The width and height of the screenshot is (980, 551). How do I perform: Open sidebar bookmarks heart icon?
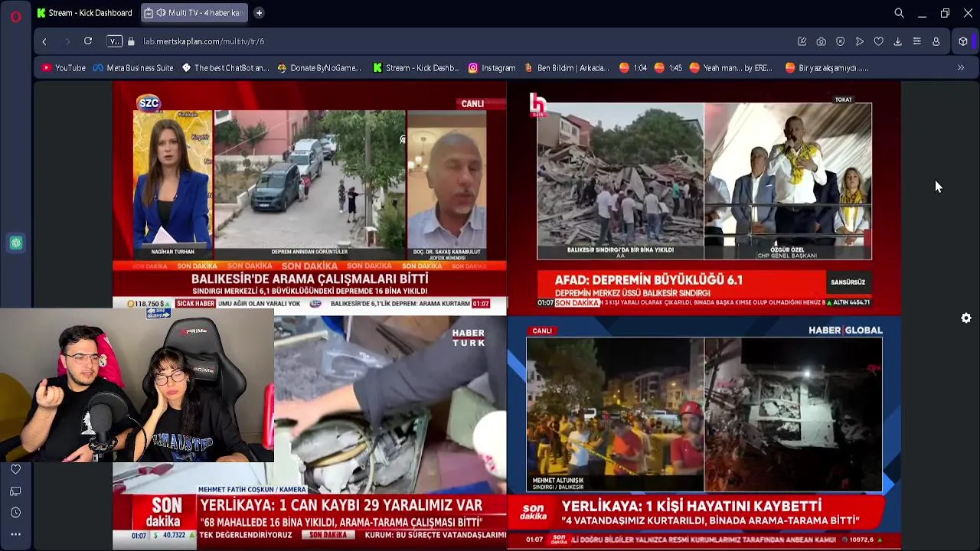click(x=15, y=469)
